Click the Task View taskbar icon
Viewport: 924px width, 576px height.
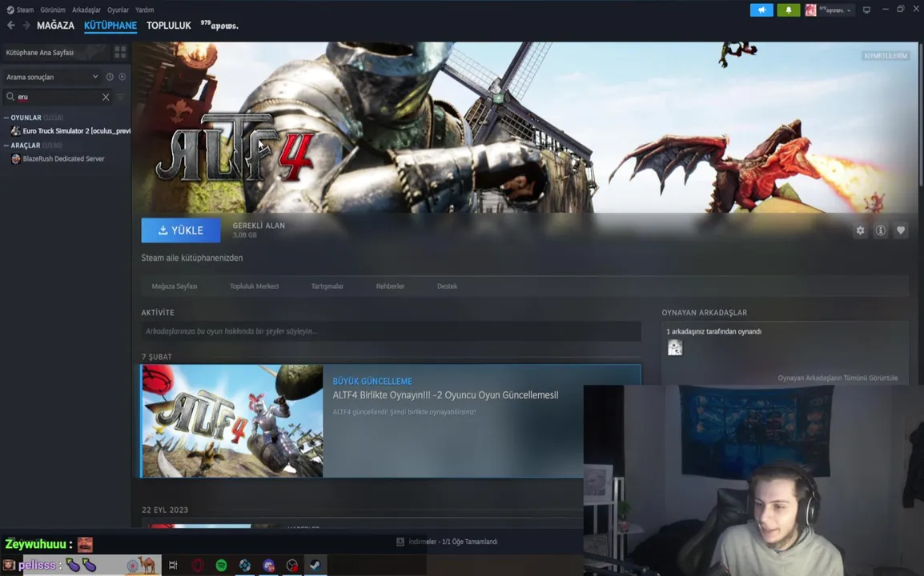(173, 566)
